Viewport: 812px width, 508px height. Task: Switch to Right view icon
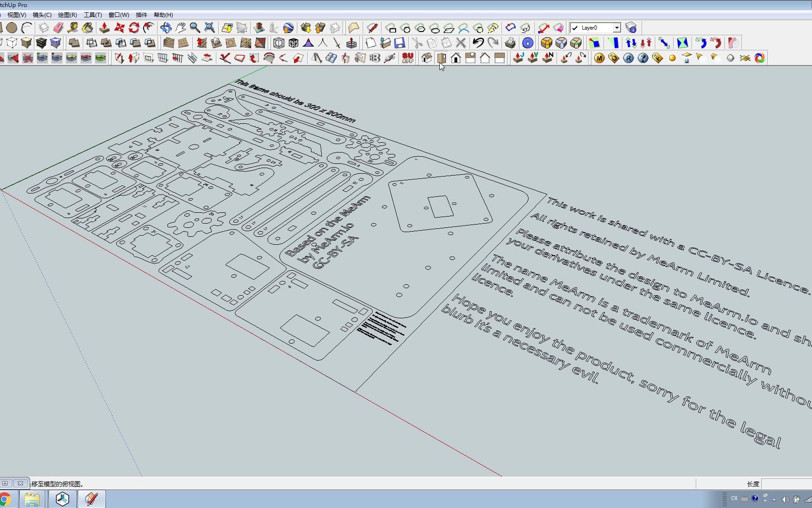click(470, 58)
